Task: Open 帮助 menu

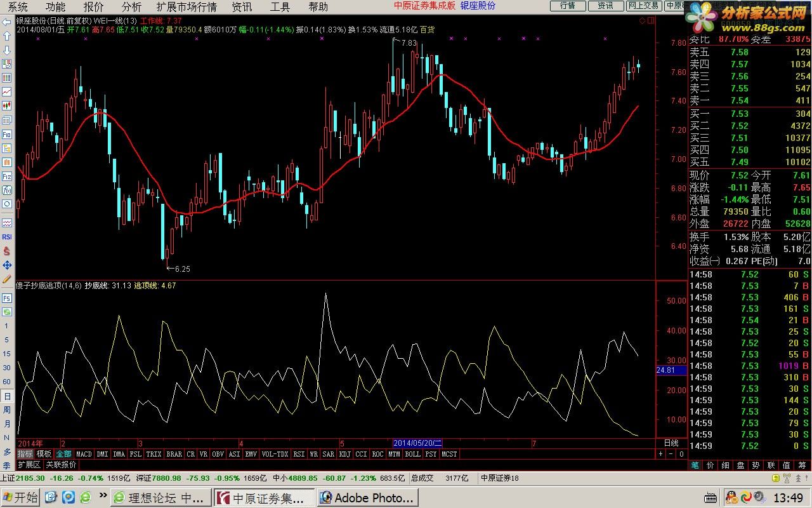Action: (318, 7)
